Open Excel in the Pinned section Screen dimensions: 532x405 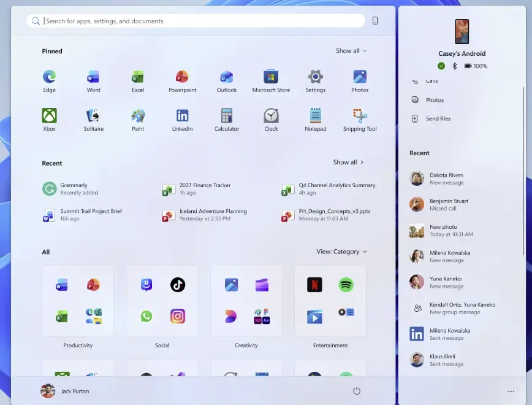(x=138, y=81)
